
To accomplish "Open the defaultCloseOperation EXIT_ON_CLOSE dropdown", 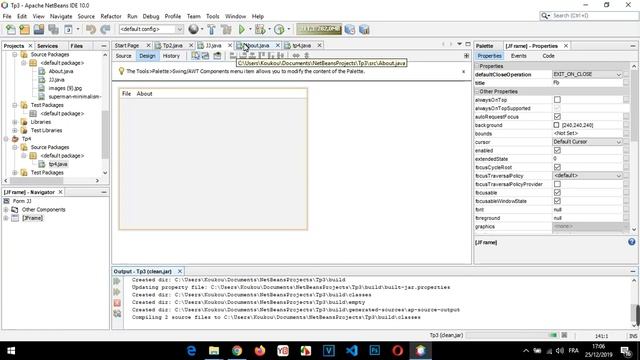I will (587, 74).
